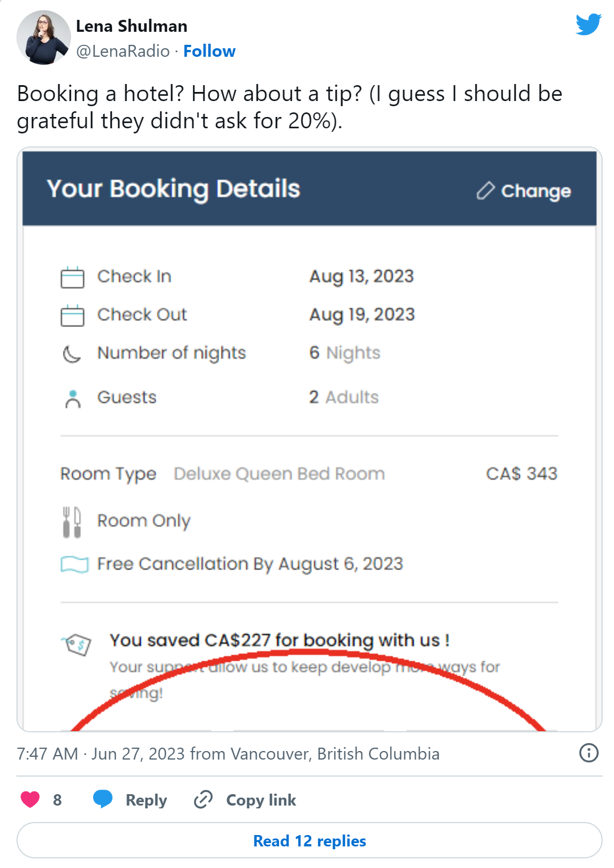Image resolution: width=614 pixels, height=868 pixels.
Task: Open the tweet info circle icon
Action: coord(588,753)
